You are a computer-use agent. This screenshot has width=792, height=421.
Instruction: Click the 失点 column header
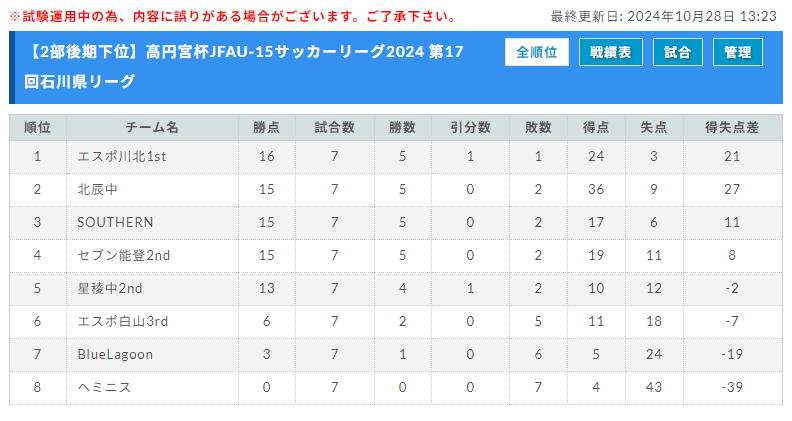coord(654,127)
